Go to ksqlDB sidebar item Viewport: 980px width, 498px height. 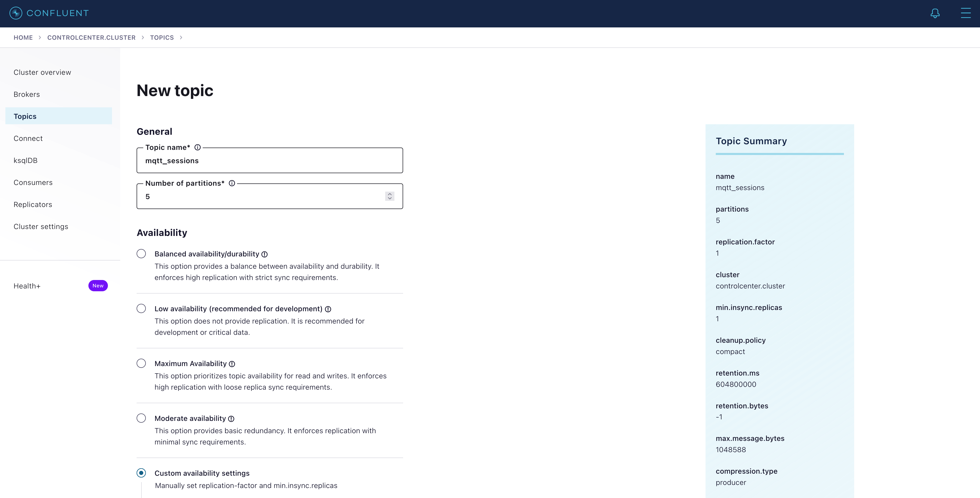coord(25,160)
